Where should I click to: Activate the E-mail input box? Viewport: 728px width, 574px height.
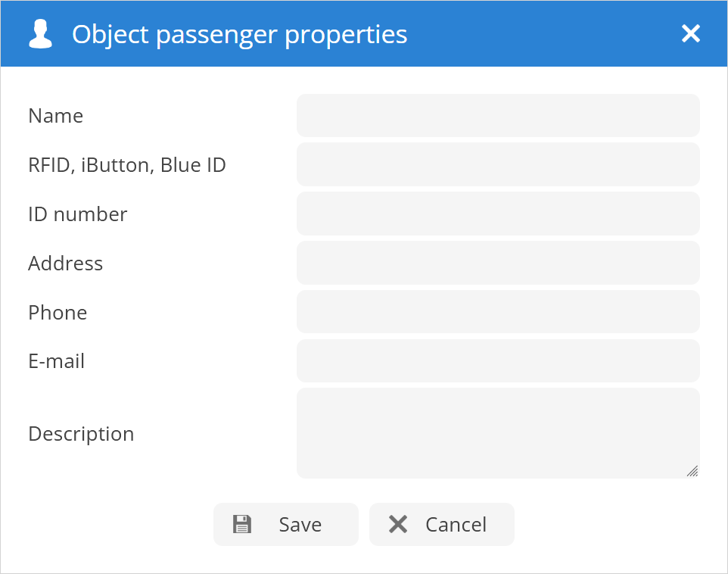coord(498,360)
